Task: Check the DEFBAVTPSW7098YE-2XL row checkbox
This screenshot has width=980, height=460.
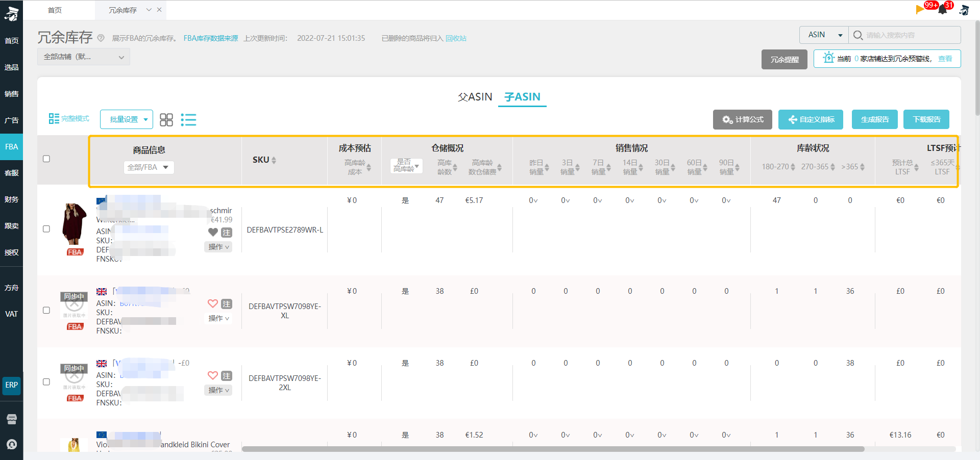Action: [46, 382]
